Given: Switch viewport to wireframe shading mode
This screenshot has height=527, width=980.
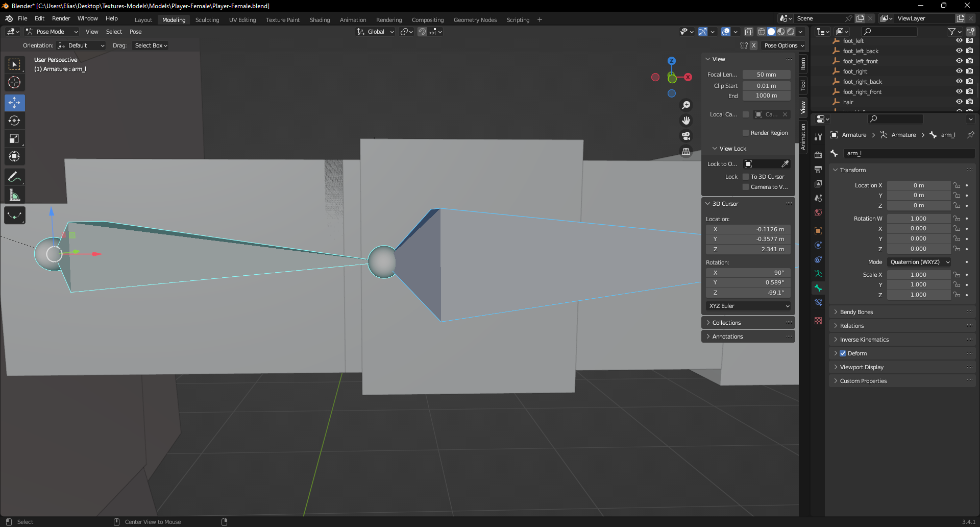Looking at the screenshot, I should click(x=761, y=32).
